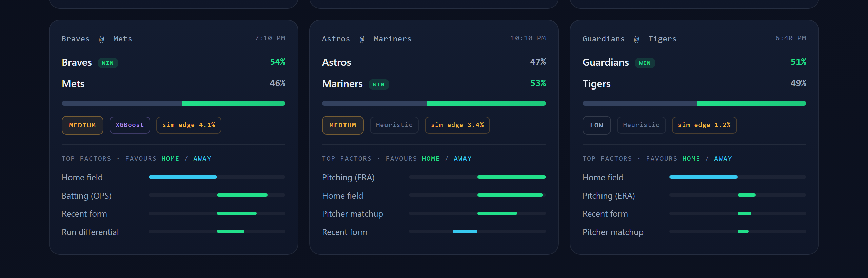Click Run differential factor row
This screenshot has height=278, width=868.
[x=174, y=232]
